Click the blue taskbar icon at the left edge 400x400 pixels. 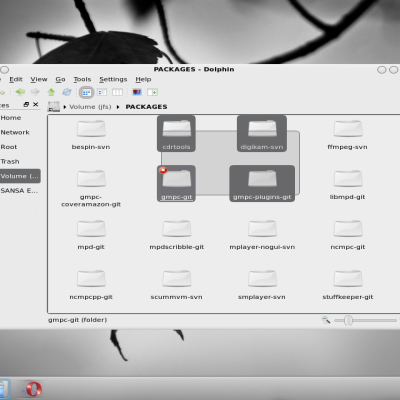5,389
